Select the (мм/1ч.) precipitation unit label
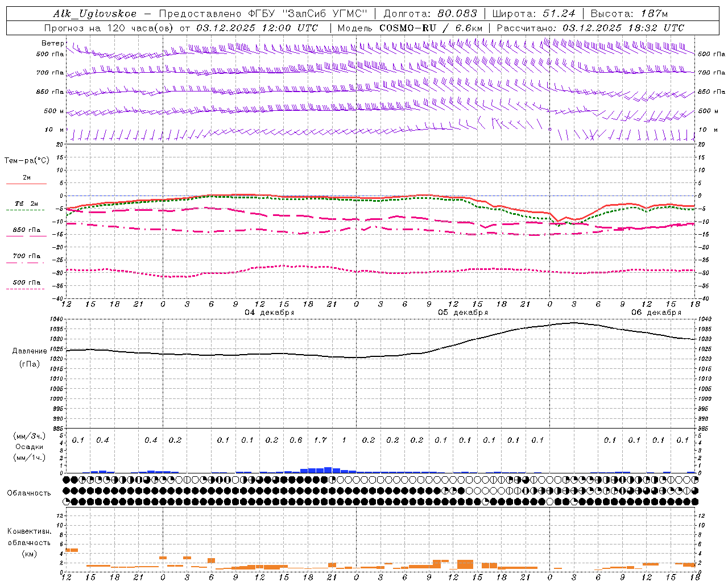The height and width of the screenshot is (582, 728). (30, 458)
